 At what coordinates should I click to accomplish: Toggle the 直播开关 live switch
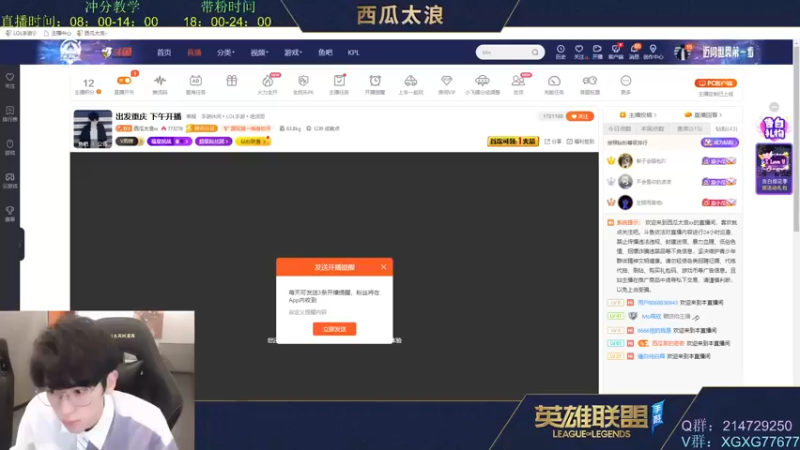click(124, 81)
